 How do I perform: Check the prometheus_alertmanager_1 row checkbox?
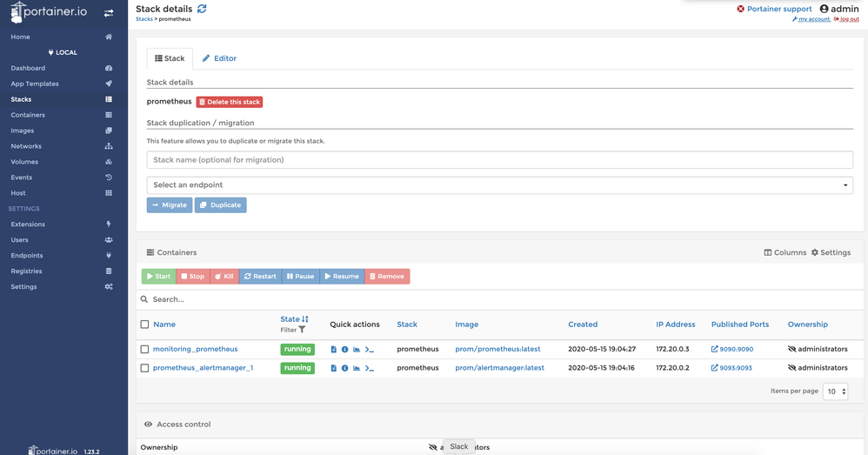(144, 368)
